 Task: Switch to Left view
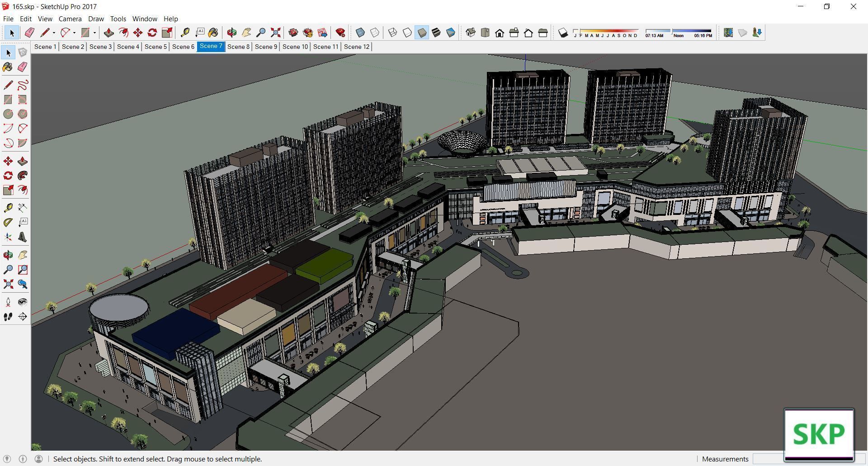point(543,33)
